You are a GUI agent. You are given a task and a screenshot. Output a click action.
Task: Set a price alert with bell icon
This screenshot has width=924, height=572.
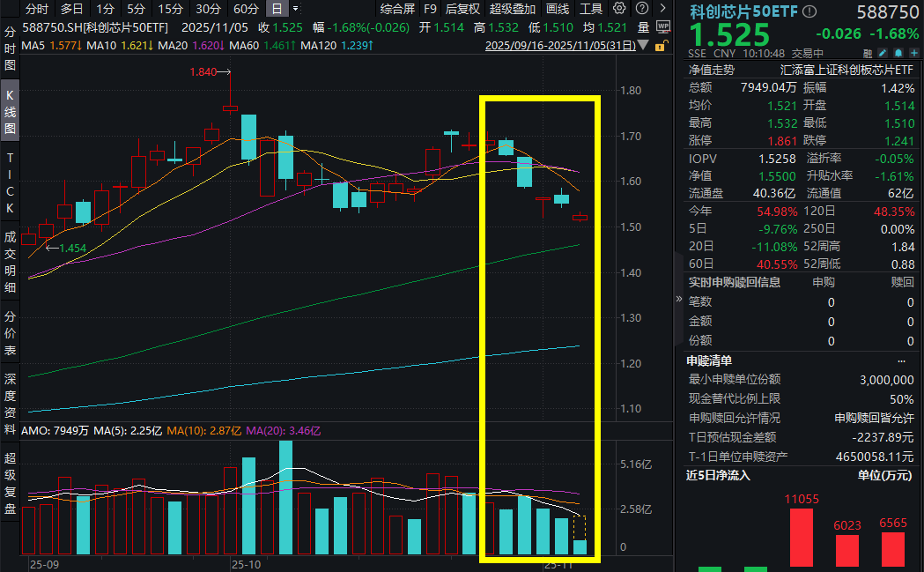coord(898,53)
